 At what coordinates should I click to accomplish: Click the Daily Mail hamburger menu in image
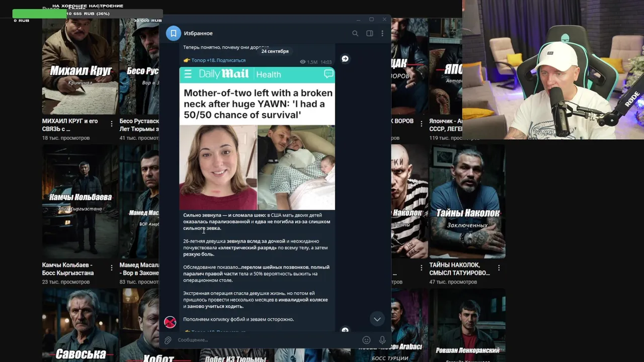coord(188,74)
